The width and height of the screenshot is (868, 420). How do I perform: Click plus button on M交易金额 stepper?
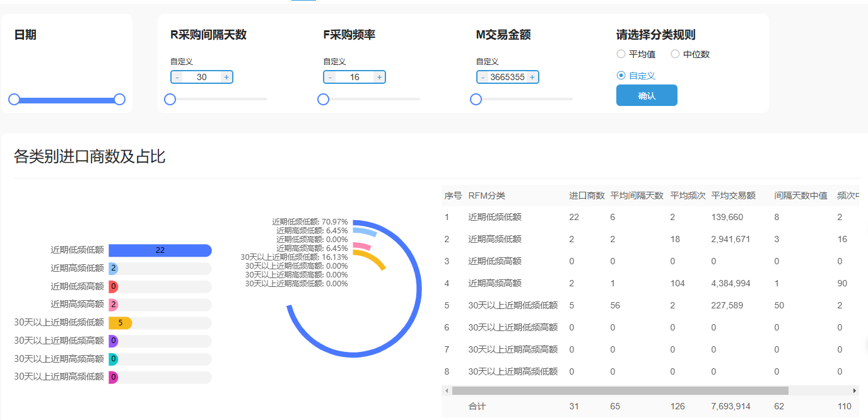pyautogui.click(x=532, y=77)
